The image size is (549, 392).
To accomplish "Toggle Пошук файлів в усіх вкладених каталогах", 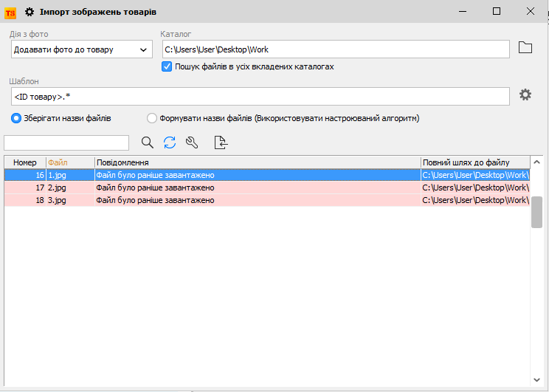I will 167,66.
